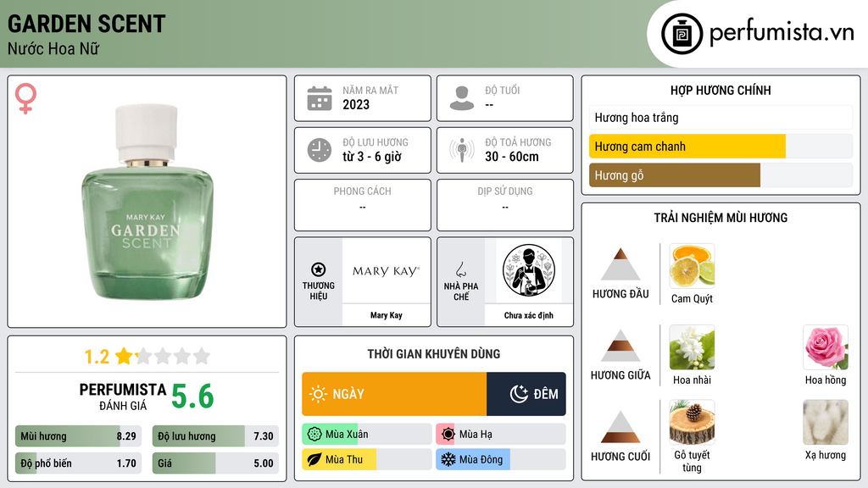
Task: Click the sillage icon for Độ toả hương
Action: tap(462, 150)
